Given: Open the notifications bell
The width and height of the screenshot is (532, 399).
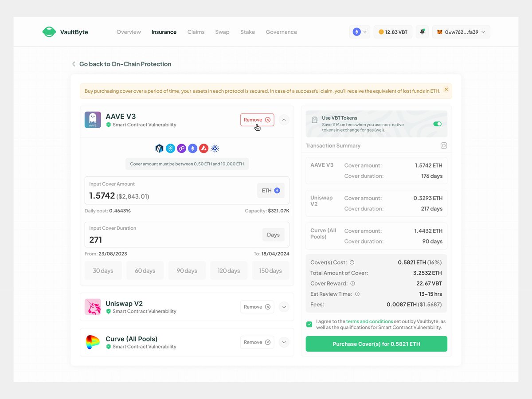Looking at the screenshot, I should (422, 32).
